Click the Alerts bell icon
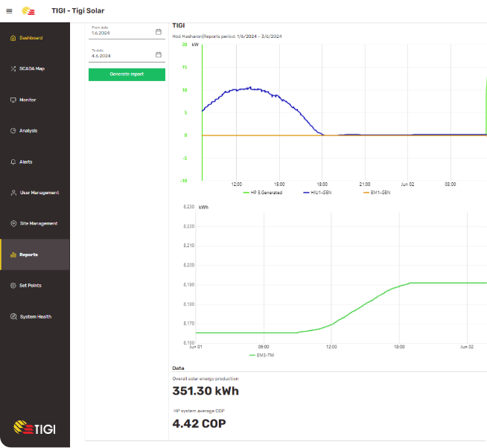 click(13, 161)
